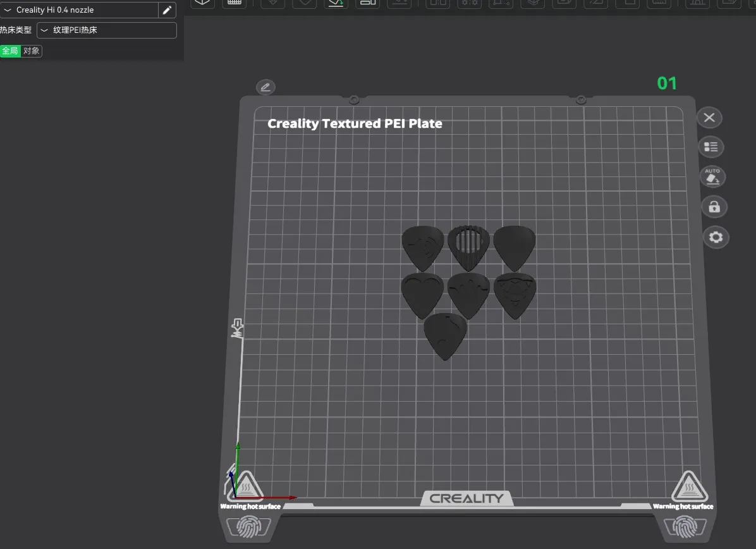Select the bottom-most guitar pick model

pyautogui.click(x=446, y=335)
